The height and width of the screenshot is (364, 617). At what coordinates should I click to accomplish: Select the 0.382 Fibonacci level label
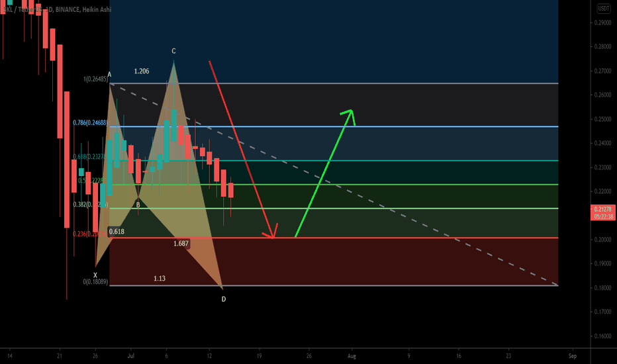[90, 205]
